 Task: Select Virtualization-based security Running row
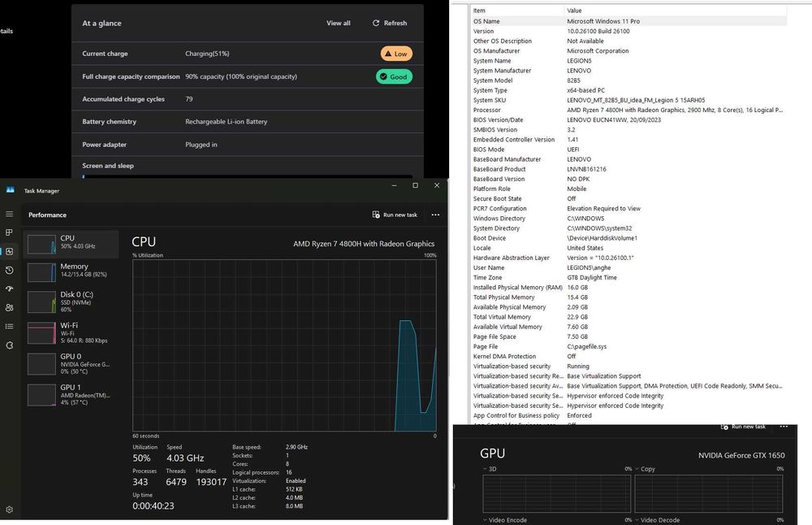(628, 366)
